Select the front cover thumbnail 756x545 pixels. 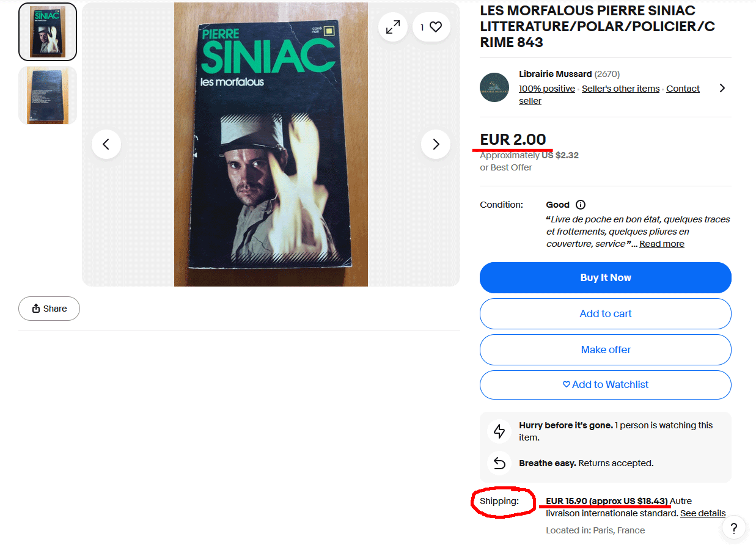(48, 32)
